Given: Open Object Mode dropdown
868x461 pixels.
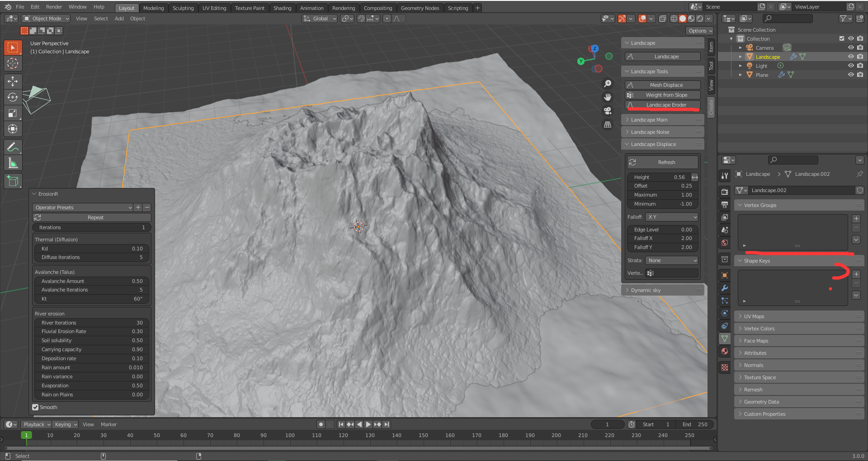Looking at the screenshot, I should (x=46, y=19).
